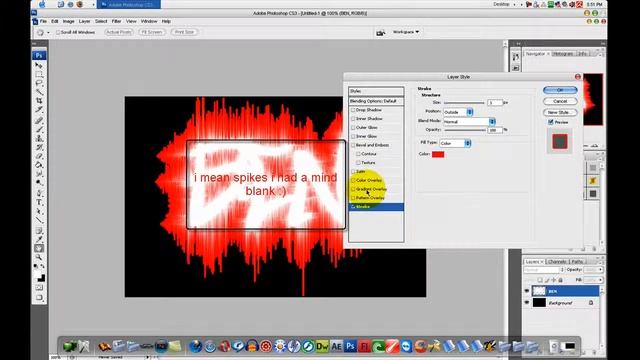640x360 pixels.
Task: Enable the Drop Shadow checkbox
Action: point(353,110)
